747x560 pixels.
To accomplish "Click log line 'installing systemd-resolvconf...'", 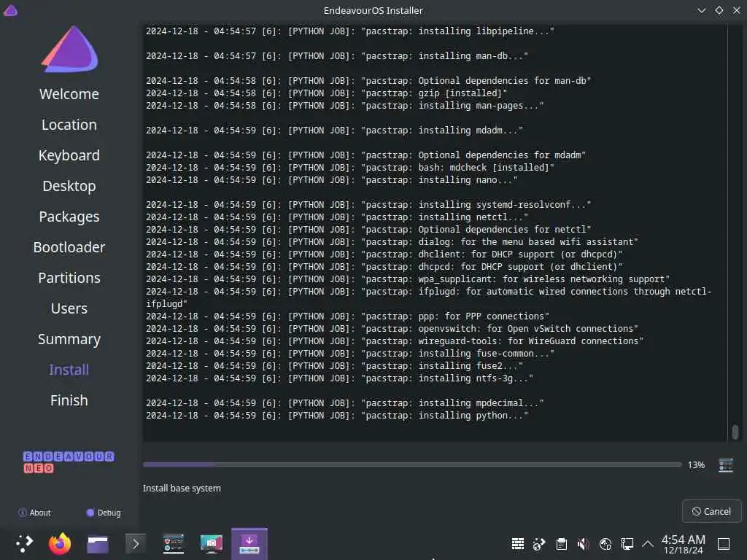I will [368, 205].
